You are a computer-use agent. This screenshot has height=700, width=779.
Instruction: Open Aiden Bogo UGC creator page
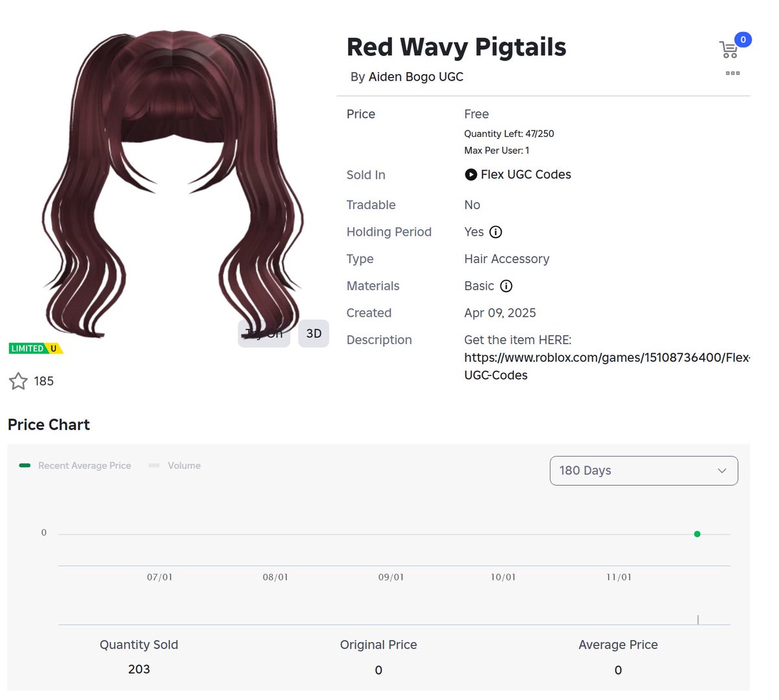coord(416,77)
